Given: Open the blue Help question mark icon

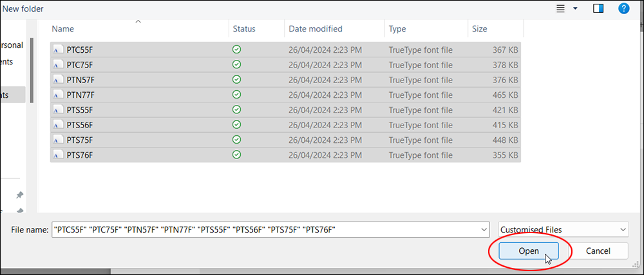Looking at the screenshot, I should (x=624, y=8).
